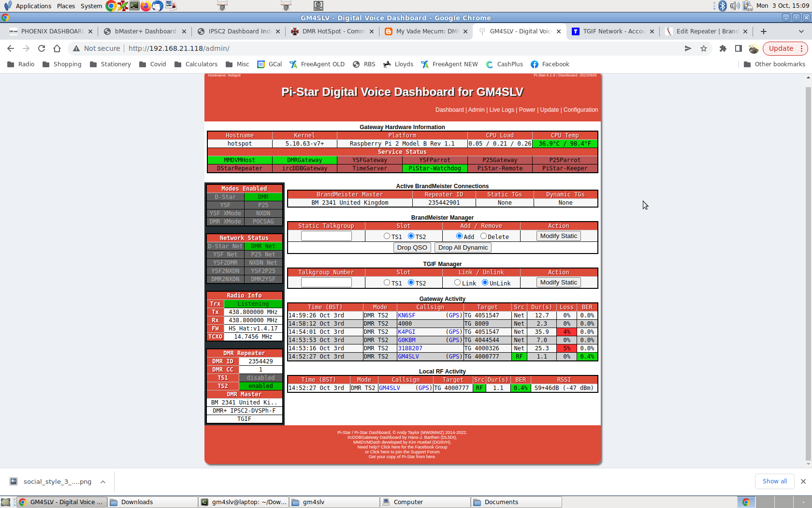Open the Update button's menu dots
812x508 pixels.
pos(801,48)
